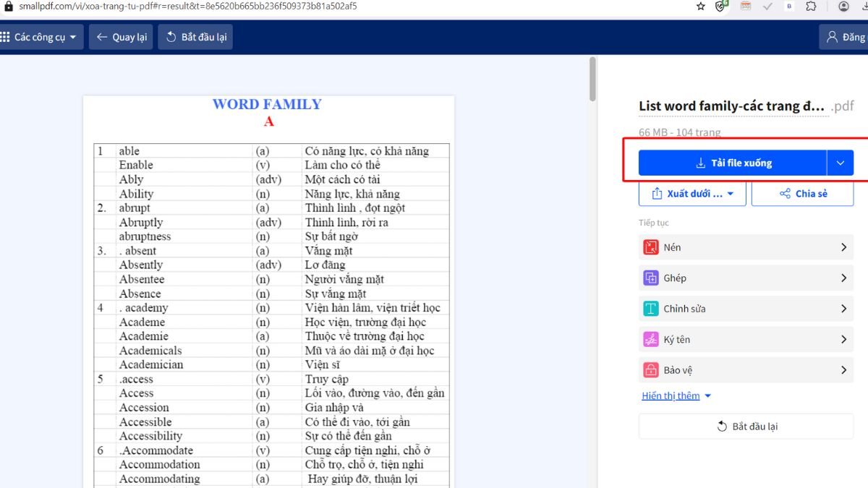Click the Bảo vệ lock icon
This screenshot has width=868, height=488.
pos(650,370)
